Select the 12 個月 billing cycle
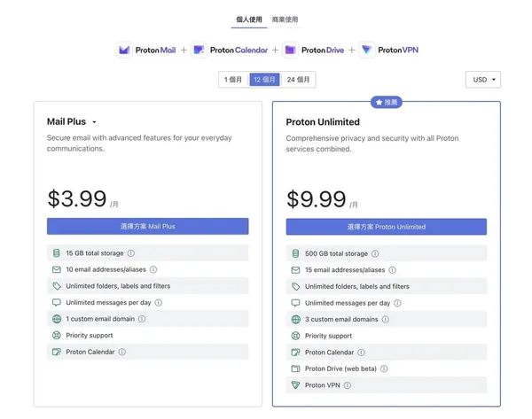 click(264, 80)
